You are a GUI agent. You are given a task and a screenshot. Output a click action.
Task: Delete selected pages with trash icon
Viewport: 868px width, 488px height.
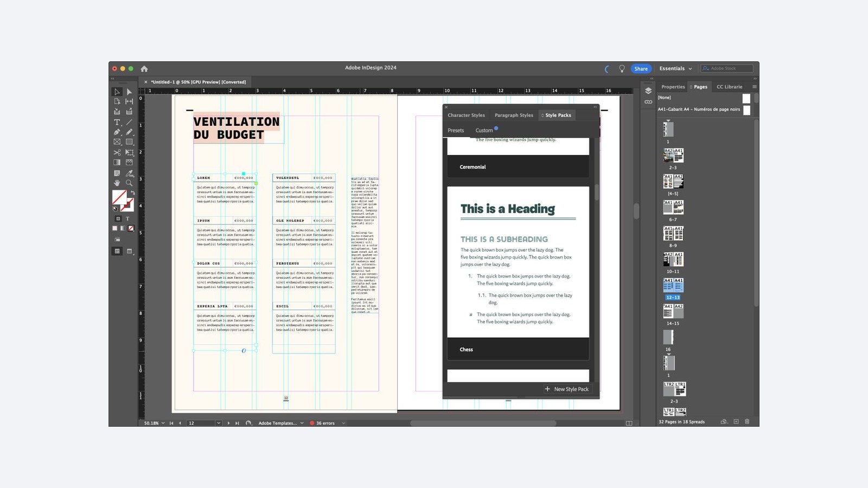click(747, 421)
